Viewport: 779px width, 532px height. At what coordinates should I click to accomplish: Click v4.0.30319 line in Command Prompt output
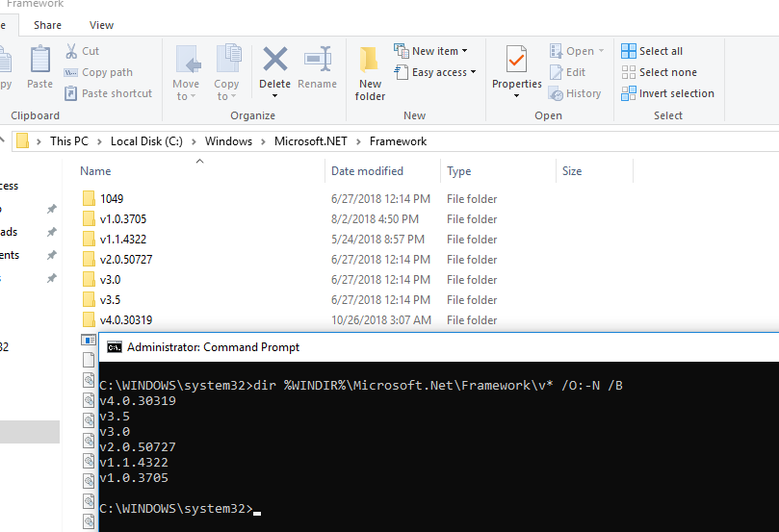138,401
